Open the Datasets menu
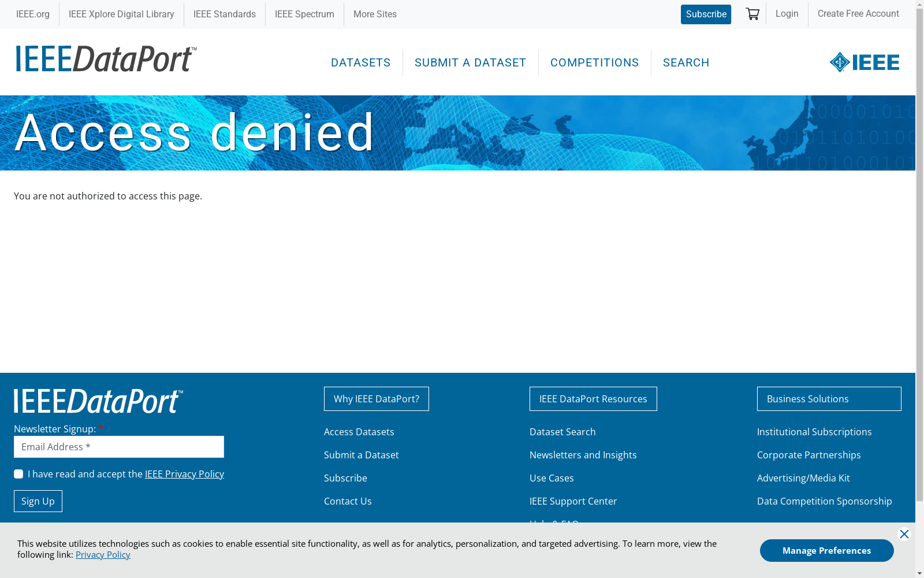Screen dimensions: 924x578 (361, 62)
